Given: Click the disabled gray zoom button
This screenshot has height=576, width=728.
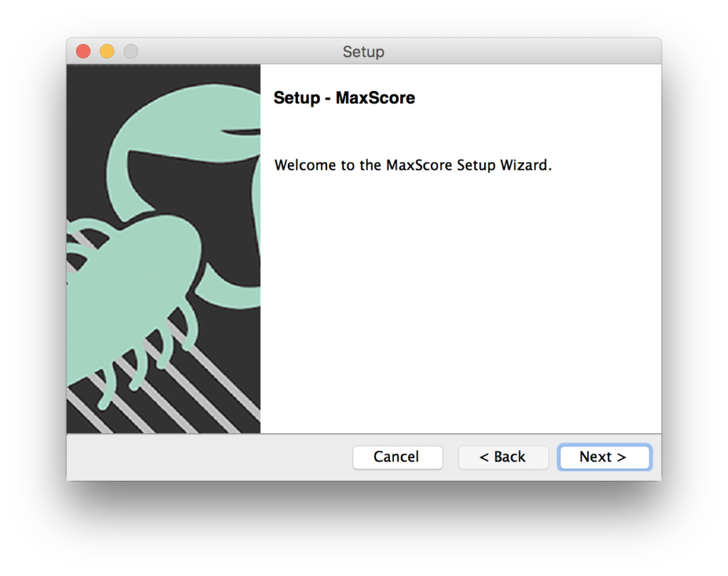Looking at the screenshot, I should coord(131,51).
